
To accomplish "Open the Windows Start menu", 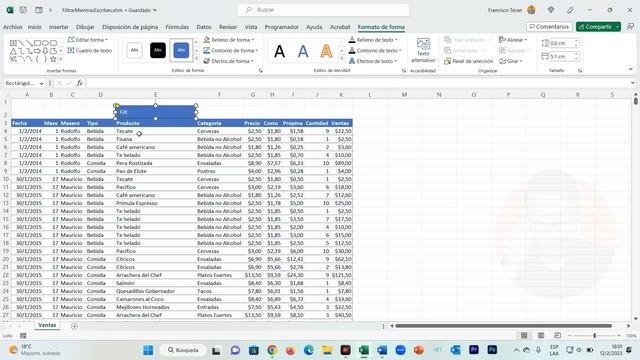I will click(148, 350).
